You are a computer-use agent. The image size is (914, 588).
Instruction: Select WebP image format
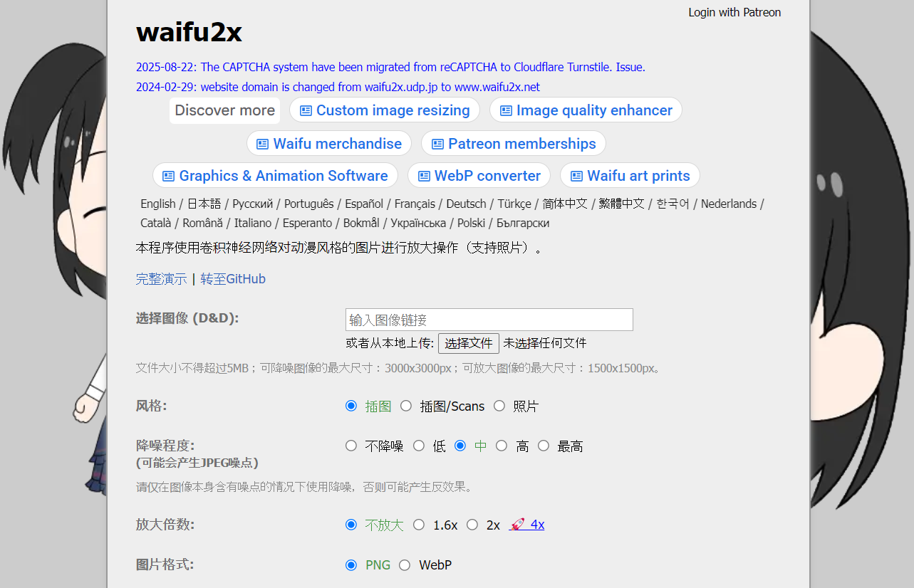point(405,565)
